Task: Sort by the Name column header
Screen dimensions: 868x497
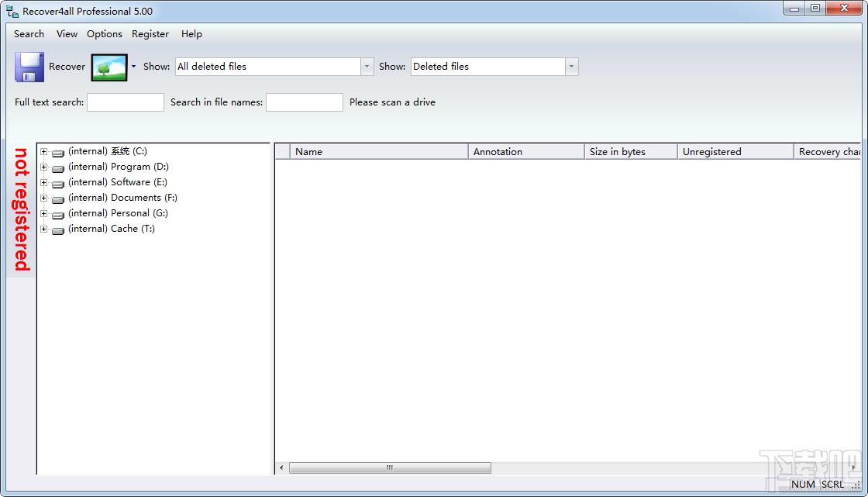Action: [378, 152]
